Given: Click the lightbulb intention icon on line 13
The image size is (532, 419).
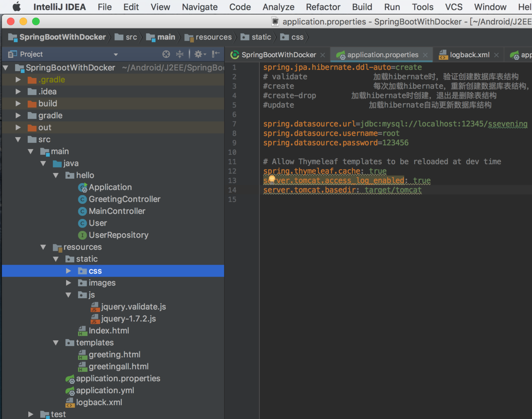Looking at the screenshot, I should click(272, 179).
